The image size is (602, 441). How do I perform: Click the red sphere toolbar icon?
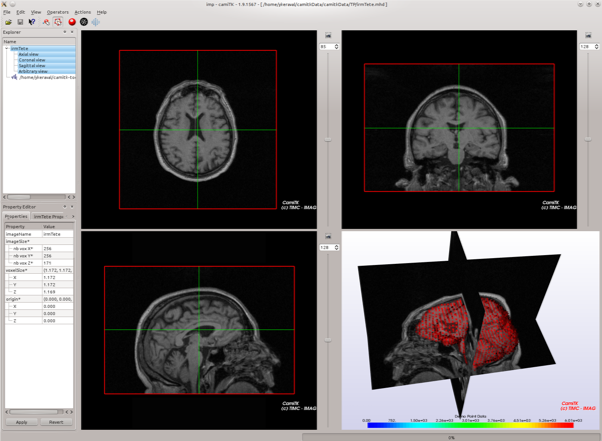pyautogui.click(x=72, y=22)
